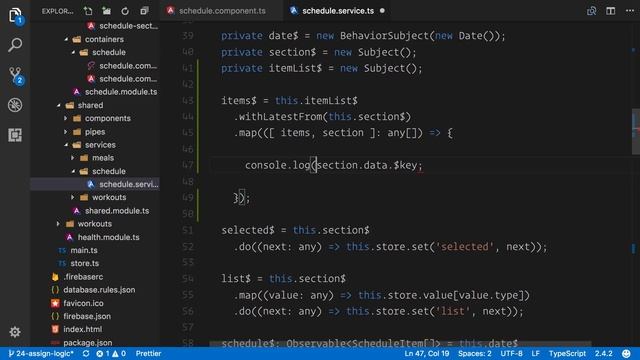The width and height of the screenshot is (640, 360).
Task: Click withLatestFrom on line 44
Action: click(281, 117)
